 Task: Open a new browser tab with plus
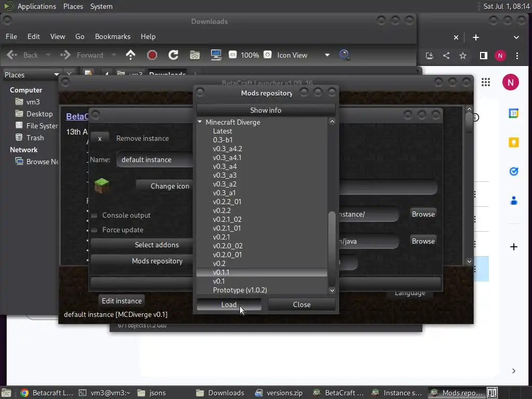click(x=476, y=37)
